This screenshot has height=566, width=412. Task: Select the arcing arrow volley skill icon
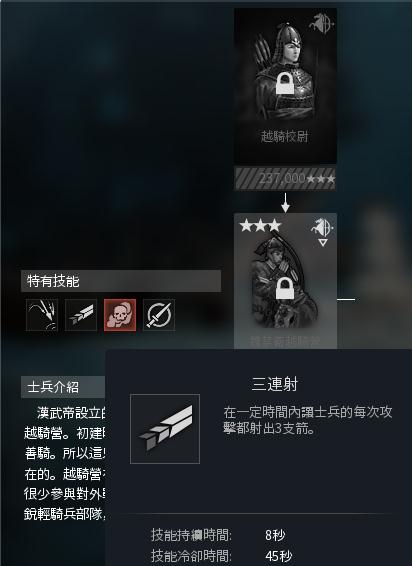coord(42,315)
